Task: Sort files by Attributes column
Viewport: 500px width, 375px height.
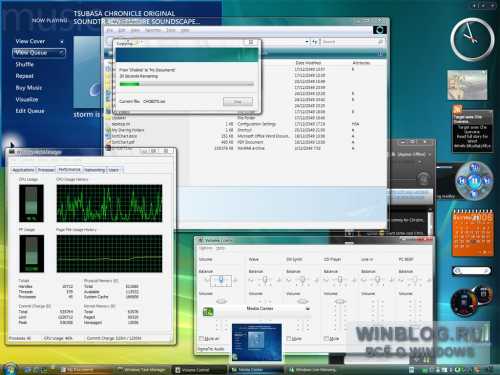Action: pyautogui.click(x=361, y=63)
